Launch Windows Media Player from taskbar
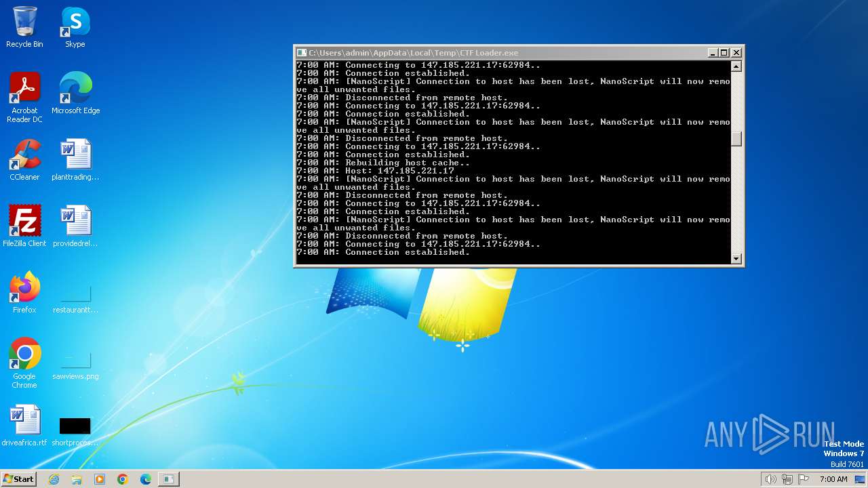This screenshot has width=868, height=488. [x=100, y=479]
